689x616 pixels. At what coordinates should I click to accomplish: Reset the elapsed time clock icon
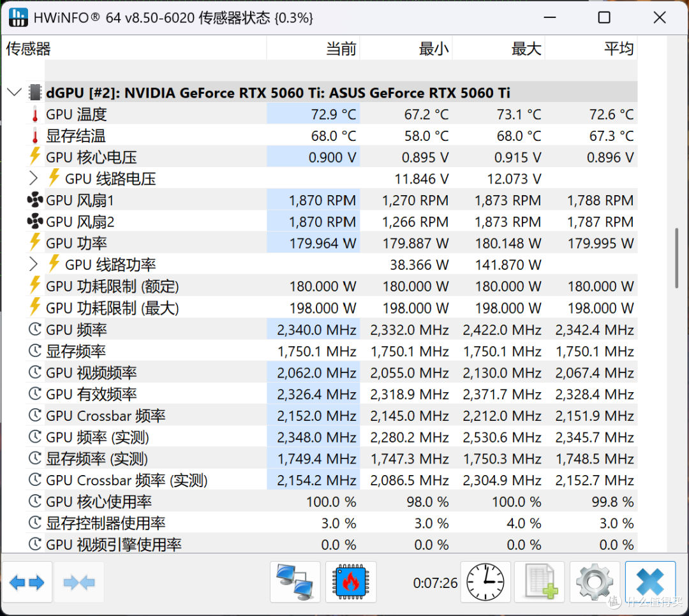(x=485, y=583)
